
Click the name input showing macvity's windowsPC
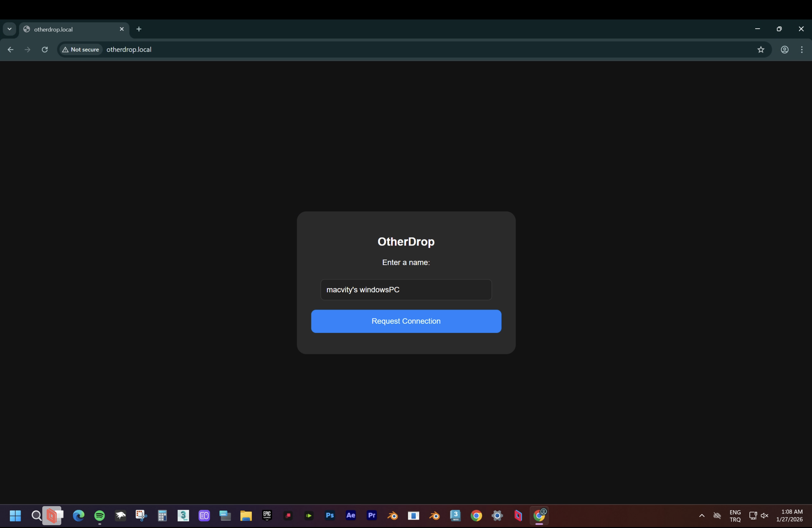coord(406,290)
